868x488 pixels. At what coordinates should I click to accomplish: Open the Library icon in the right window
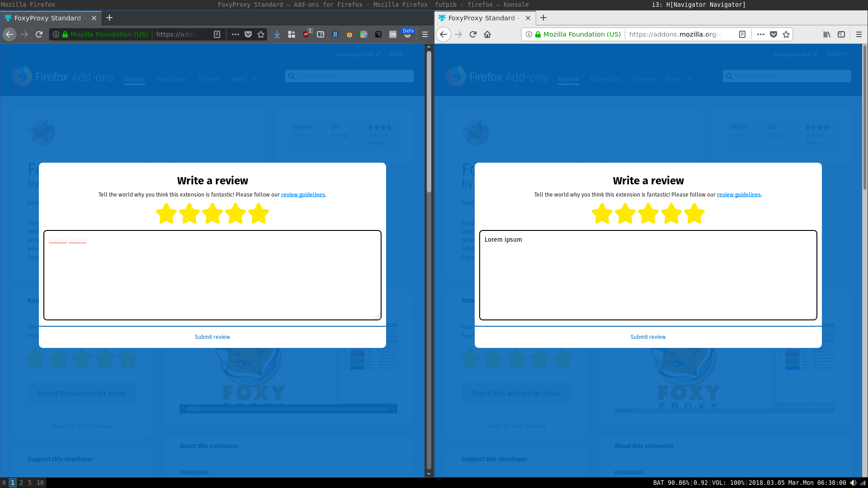(x=827, y=34)
